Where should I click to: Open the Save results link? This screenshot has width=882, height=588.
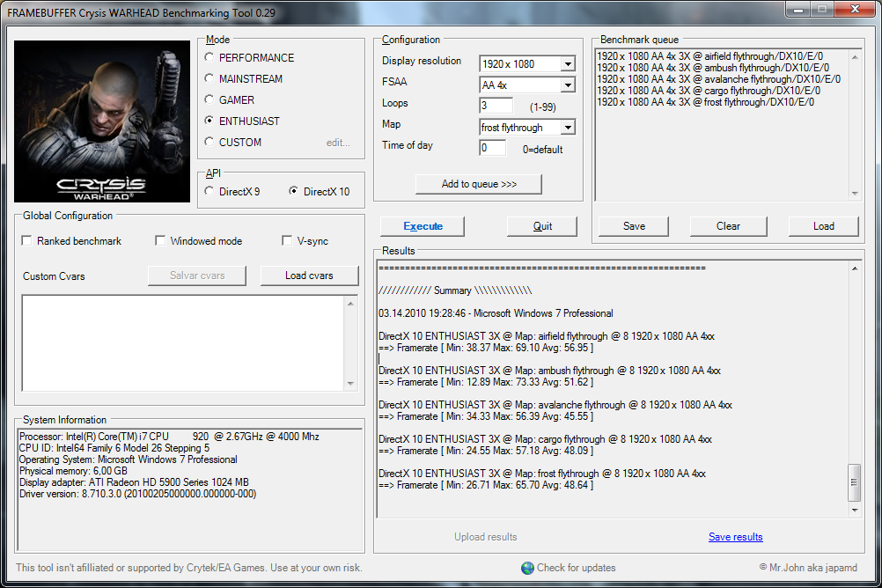point(736,537)
